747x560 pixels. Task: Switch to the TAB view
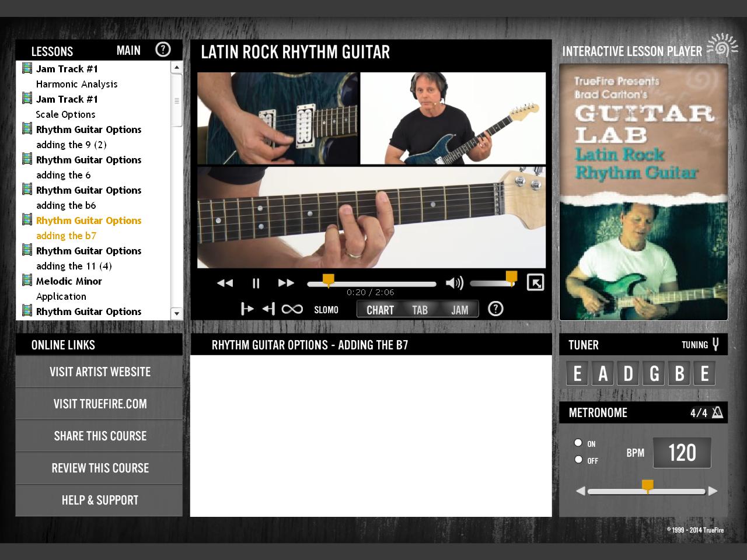pos(420,310)
